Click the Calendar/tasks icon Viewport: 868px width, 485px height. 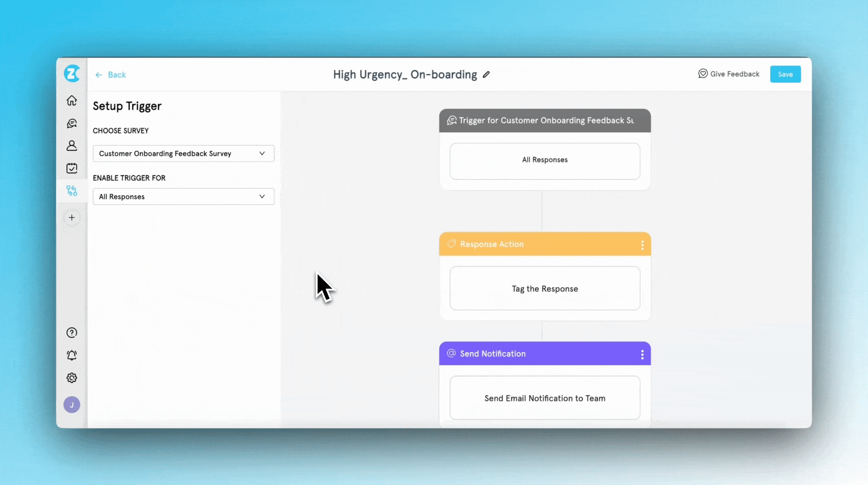point(71,168)
